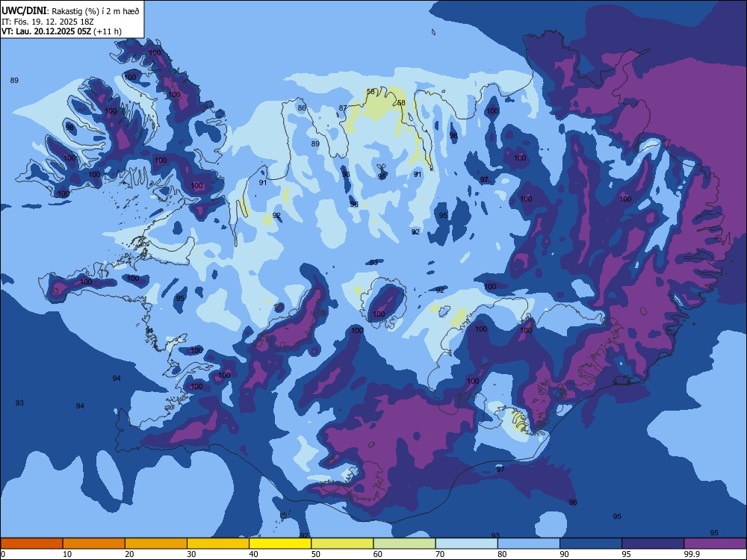Choose the 30–40 golden legend swatch
This screenshot has height=560, width=747.
click(x=218, y=544)
